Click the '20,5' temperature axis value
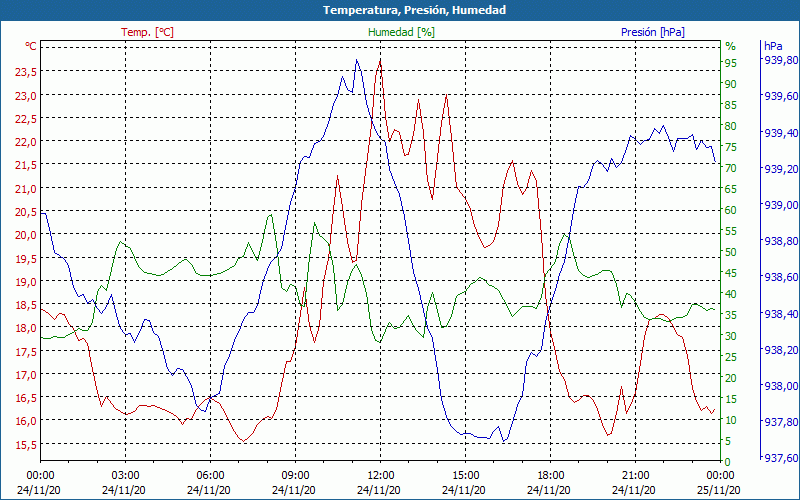 [26, 212]
